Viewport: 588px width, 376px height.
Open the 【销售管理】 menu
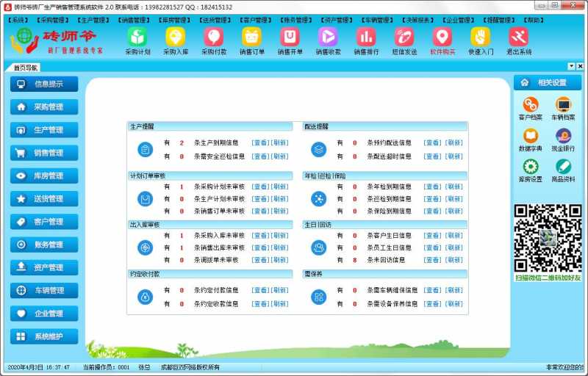pyautogui.click(x=134, y=21)
